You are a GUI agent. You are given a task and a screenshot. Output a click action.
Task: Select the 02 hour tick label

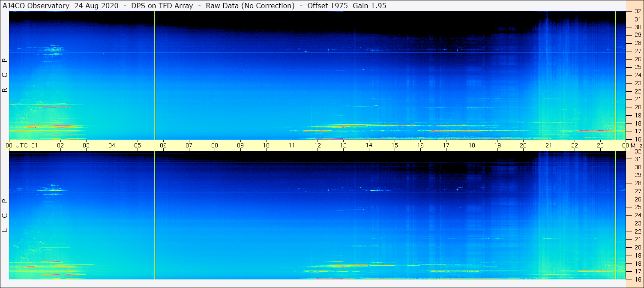pos(60,145)
